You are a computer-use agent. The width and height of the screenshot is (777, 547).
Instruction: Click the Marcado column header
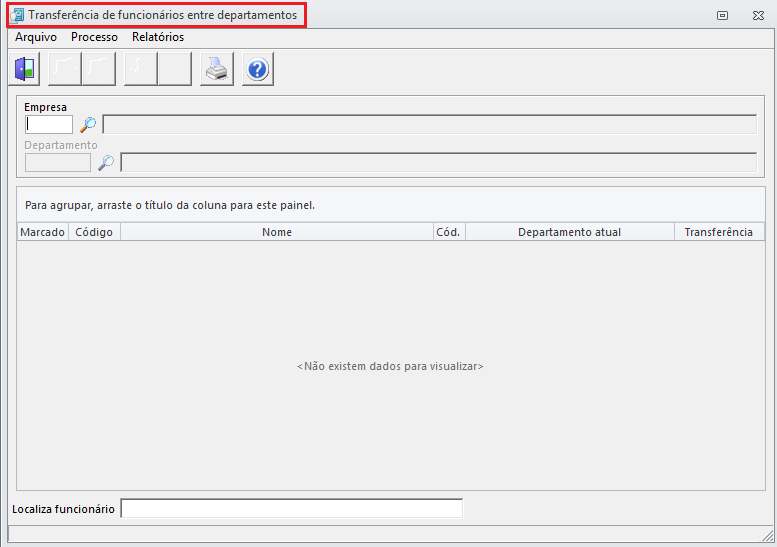pyautogui.click(x=43, y=232)
